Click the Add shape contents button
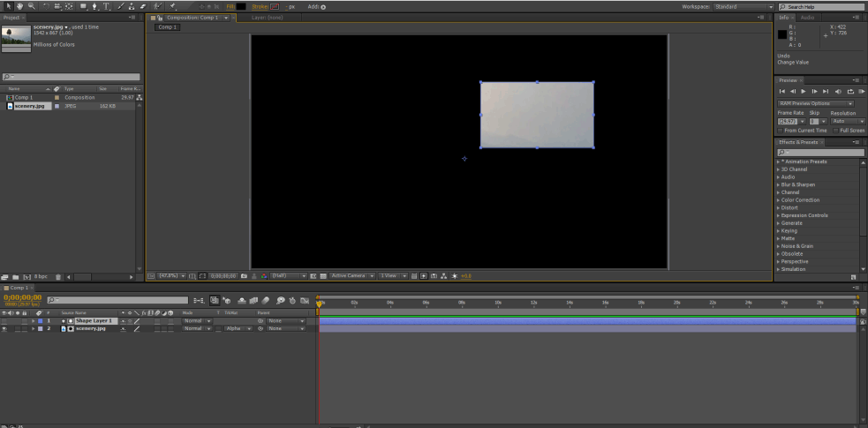This screenshot has width=868, height=428. pos(323,7)
